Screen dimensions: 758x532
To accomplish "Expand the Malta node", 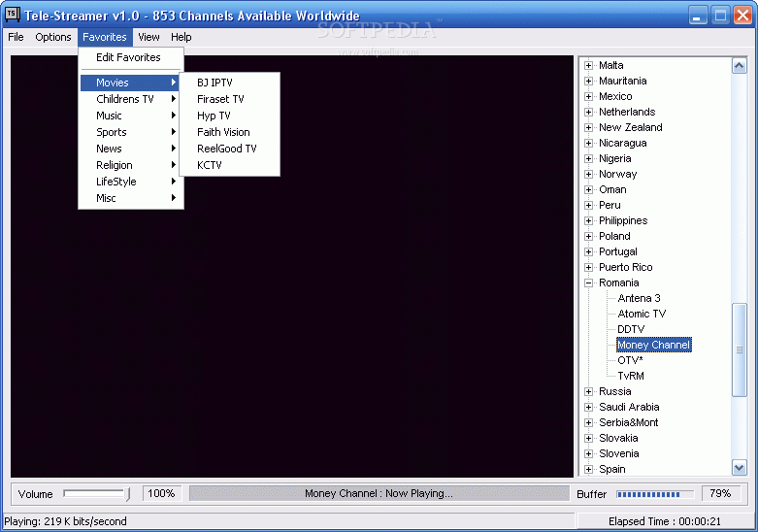I will [588, 66].
